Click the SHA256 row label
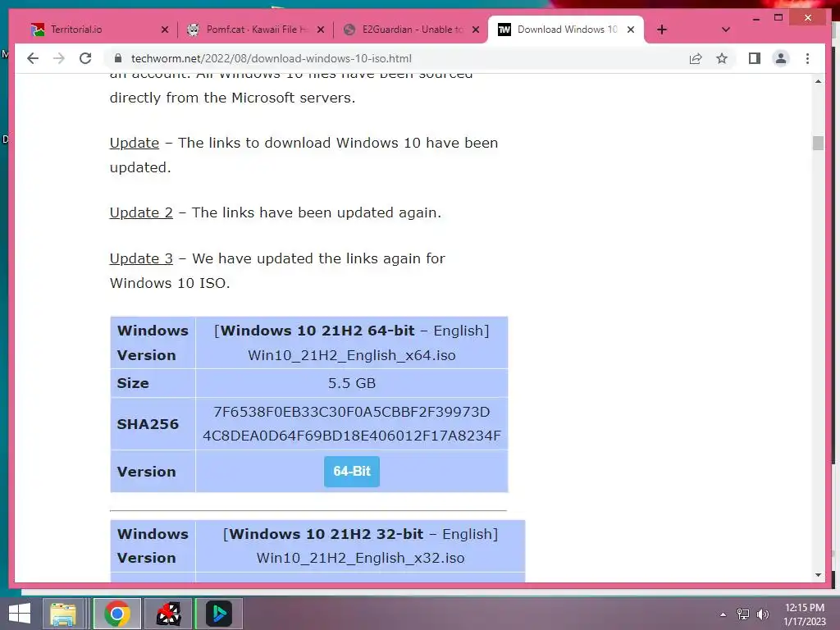The height and width of the screenshot is (630, 840). pyautogui.click(x=148, y=424)
